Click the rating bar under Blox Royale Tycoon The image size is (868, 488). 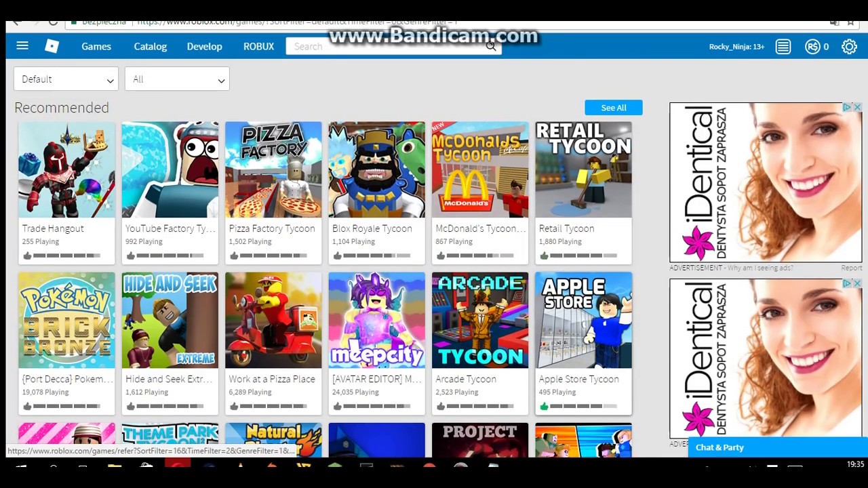pos(376,256)
